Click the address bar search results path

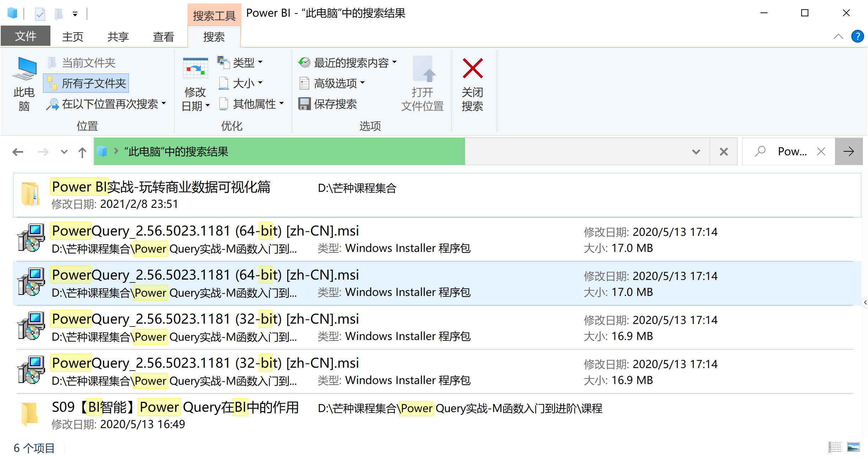[x=176, y=152]
